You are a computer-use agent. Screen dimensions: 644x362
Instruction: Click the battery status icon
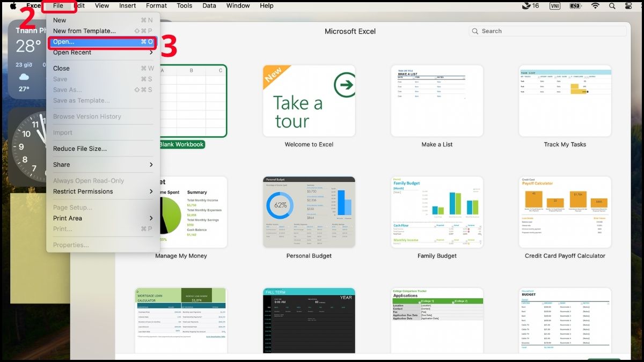(575, 6)
